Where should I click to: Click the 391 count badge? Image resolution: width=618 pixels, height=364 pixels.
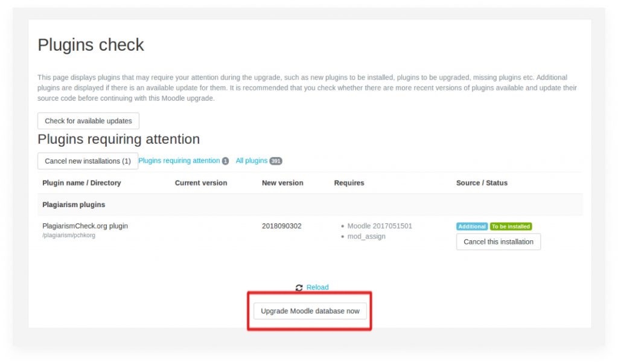pyautogui.click(x=276, y=161)
